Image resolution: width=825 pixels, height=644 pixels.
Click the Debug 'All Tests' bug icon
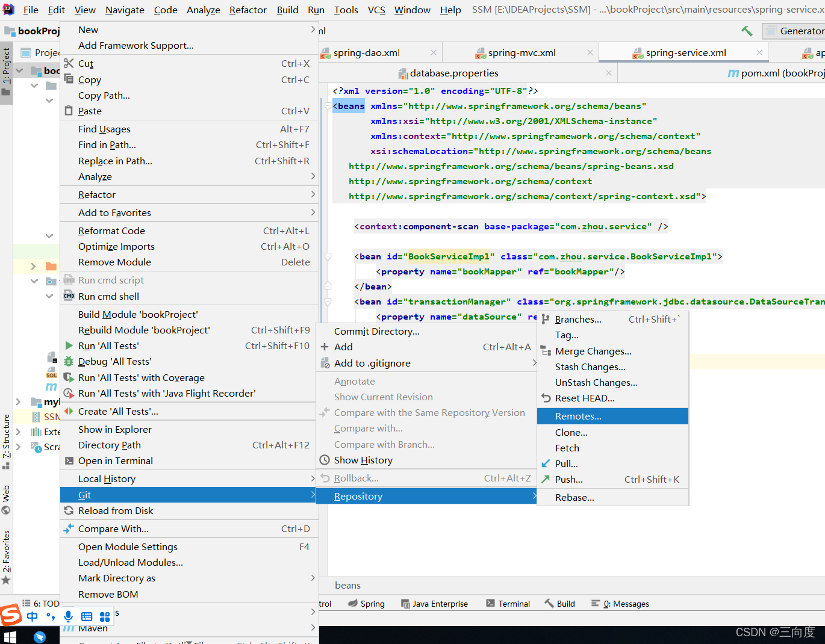tap(69, 361)
